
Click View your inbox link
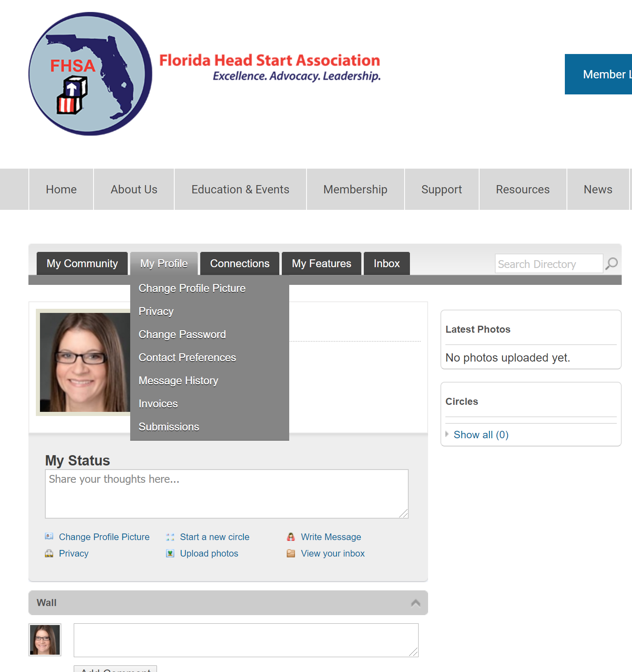333,553
